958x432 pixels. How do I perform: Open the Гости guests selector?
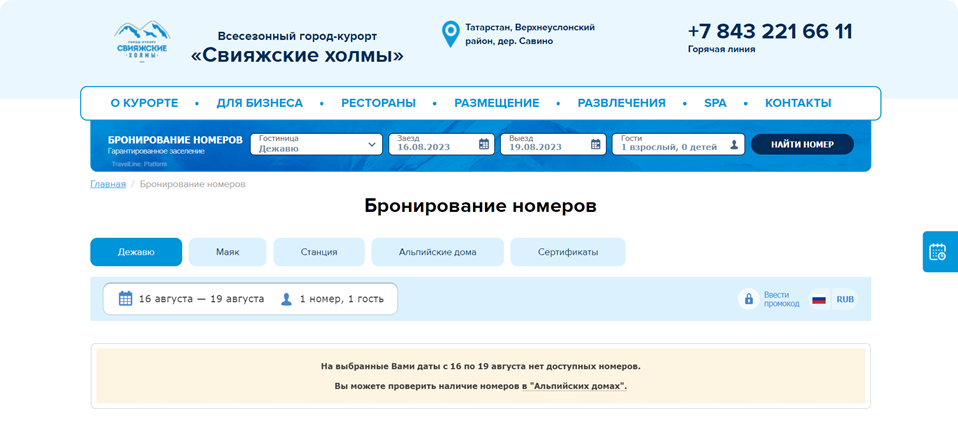[679, 144]
